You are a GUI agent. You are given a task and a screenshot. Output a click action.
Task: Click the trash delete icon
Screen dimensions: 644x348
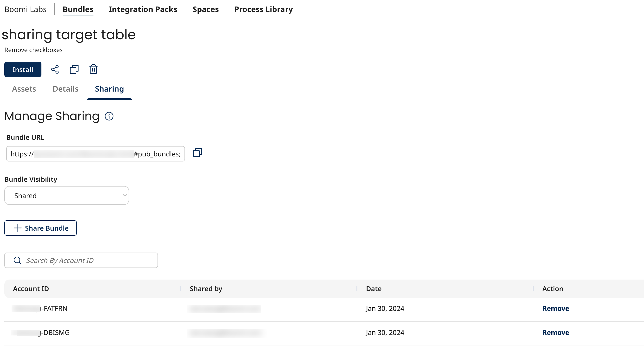93,69
